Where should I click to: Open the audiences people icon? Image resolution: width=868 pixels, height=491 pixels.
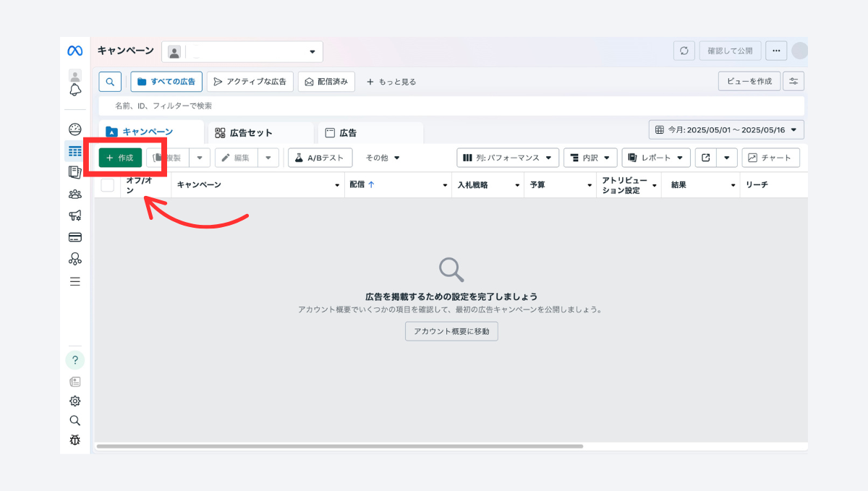(x=75, y=194)
